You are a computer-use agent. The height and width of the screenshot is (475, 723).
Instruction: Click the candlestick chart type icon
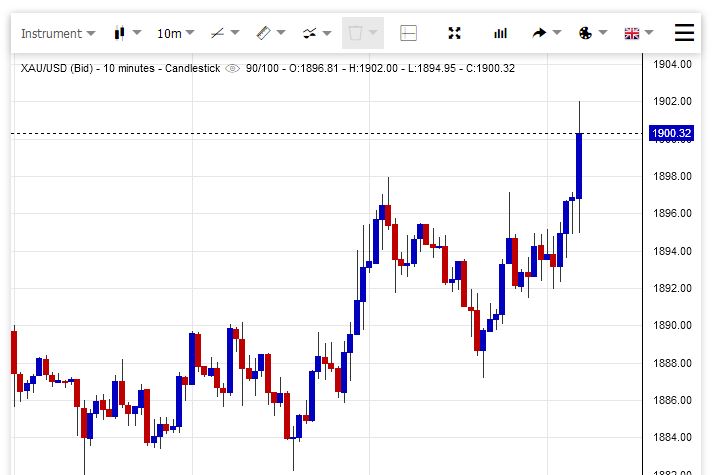pos(119,33)
